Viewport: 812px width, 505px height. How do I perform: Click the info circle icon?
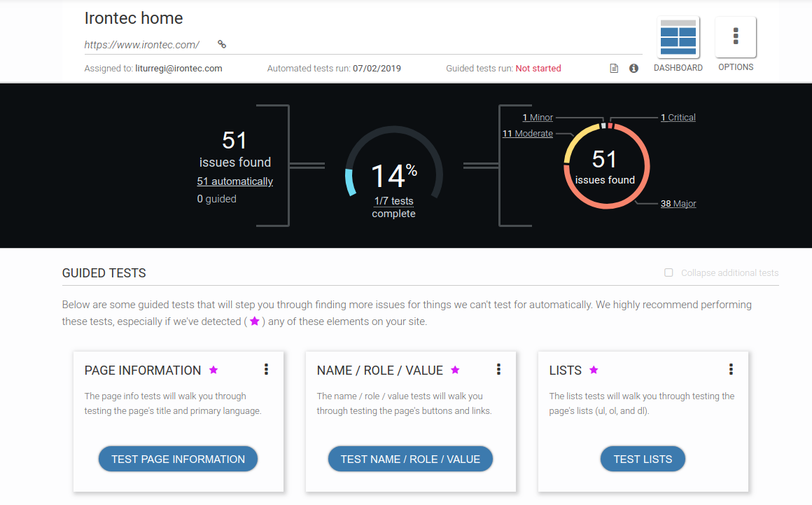(633, 69)
